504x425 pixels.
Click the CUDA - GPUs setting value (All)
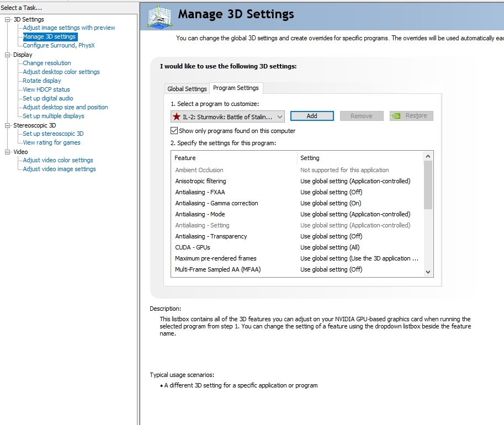(x=330, y=247)
